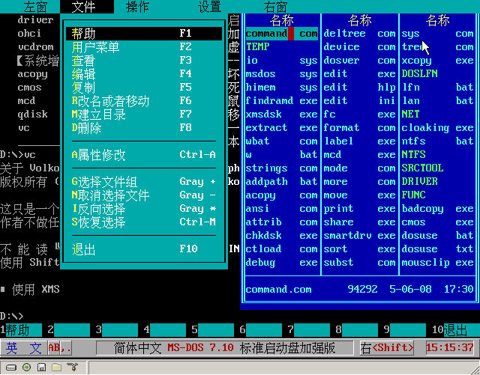This screenshot has height=375, width=480.
Task: Select file addpath bat
Action: coord(282,182)
